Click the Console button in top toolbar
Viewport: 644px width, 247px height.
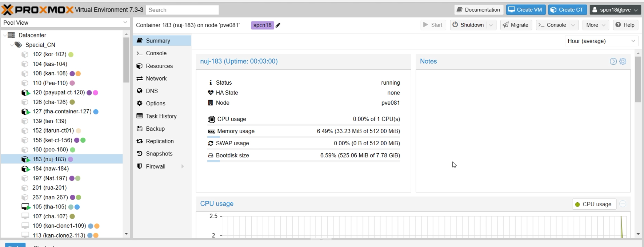[x=552, y=25]
